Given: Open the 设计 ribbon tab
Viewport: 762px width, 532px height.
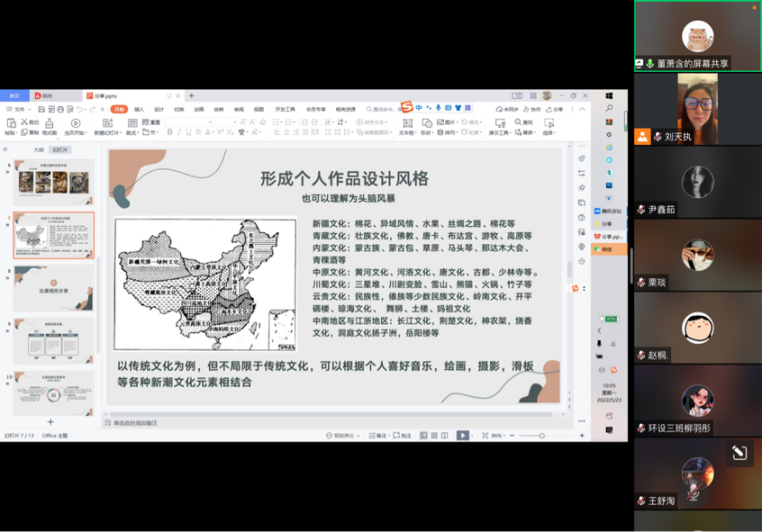Looking at the screenshot, I should 159,109.
